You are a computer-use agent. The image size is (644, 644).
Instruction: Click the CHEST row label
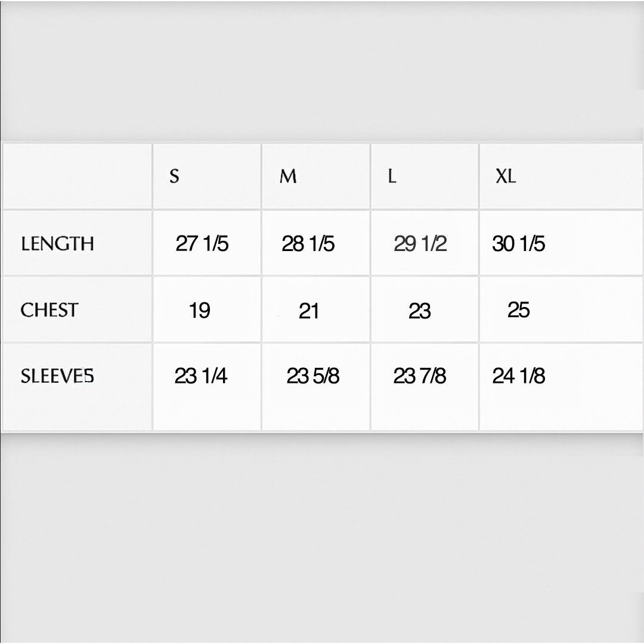49,310
